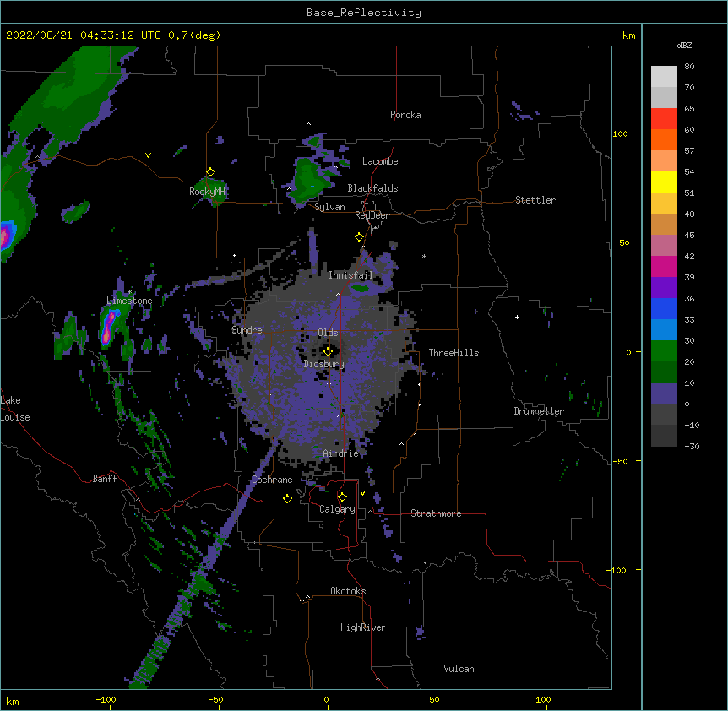Click the km unit label at bottom left
The width and height of the screenshot is (728, 711).
point(13,702)
